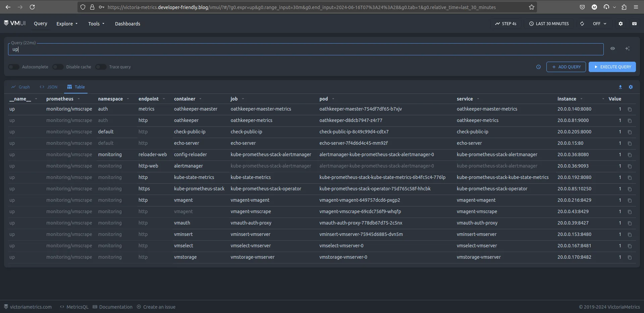Enable the Trace query toggle
Screen dimensions: 644x313
[x=101, y=67]
